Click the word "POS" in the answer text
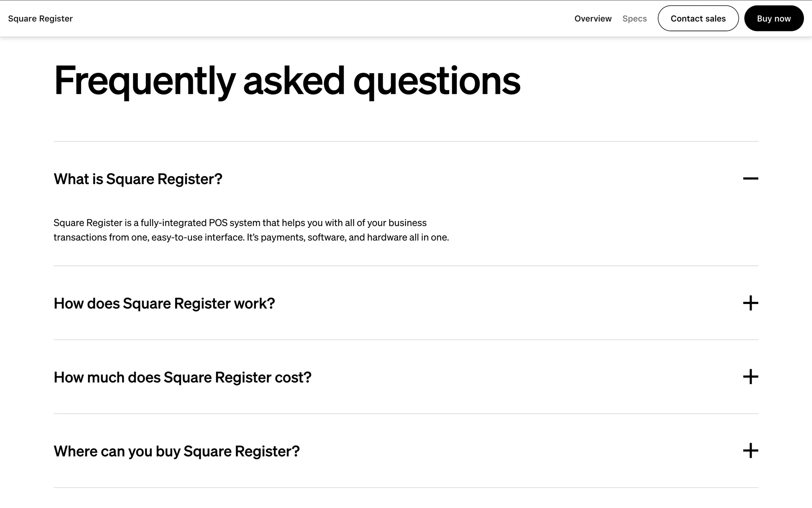Image resolution: width=812 pixels, height=508 pixels. tap(218, 223)
